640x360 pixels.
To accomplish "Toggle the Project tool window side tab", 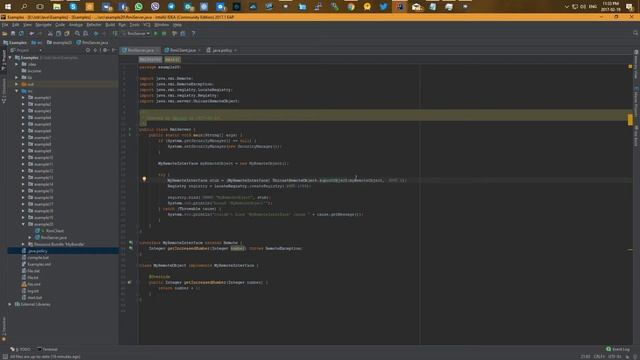I will click(4, 60).
